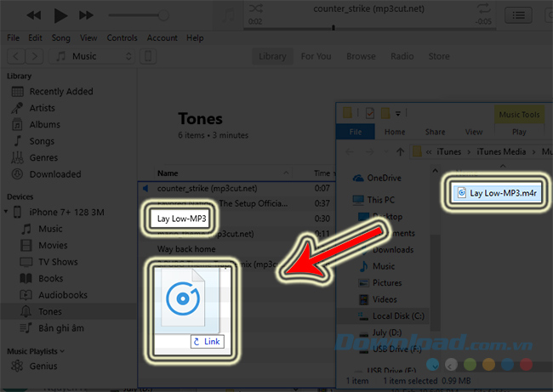Screen dimensions: 553x392
Task: Select the Lay Low-MP3.m4r file
Action: tap(498, 193)
